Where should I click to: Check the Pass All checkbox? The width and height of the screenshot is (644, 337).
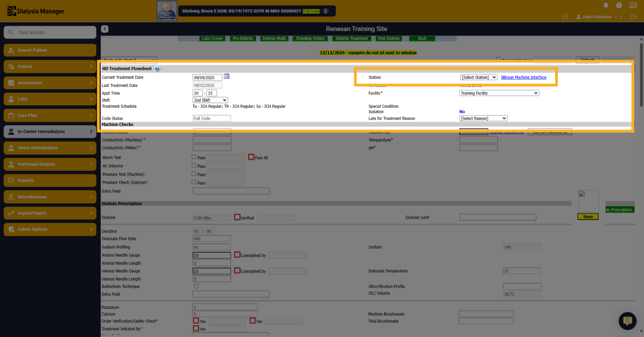251,157
